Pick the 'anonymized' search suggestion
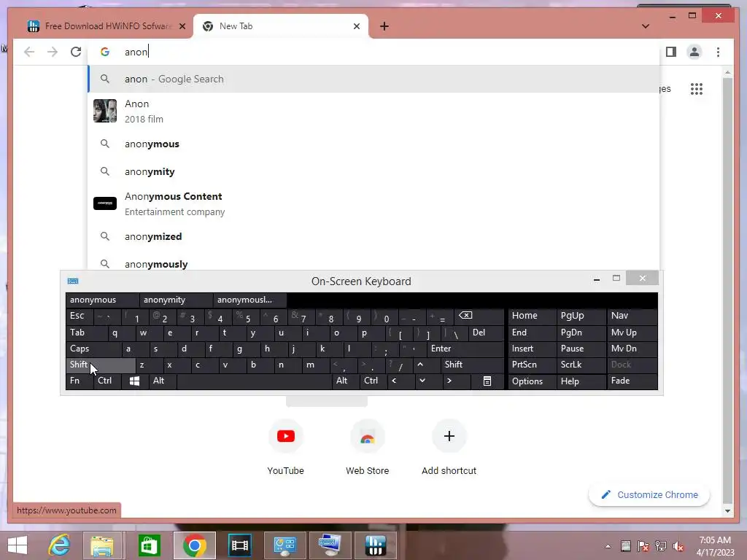Image resolution: width=747 pixels, height=560 pixels. (x=374, y=236)
